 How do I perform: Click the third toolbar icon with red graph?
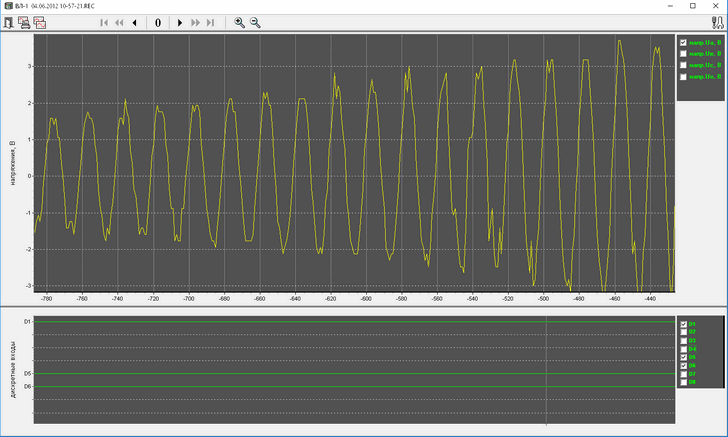point(40,22)
